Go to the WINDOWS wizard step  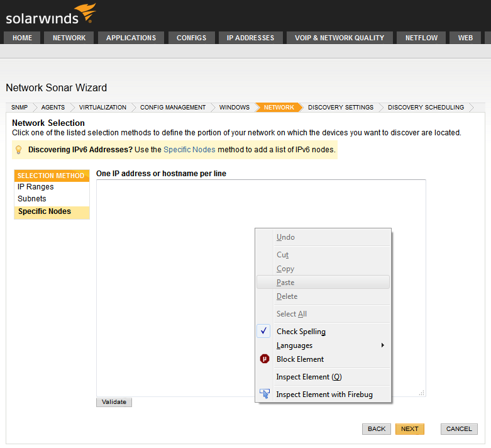pyautogui.click(x=234, y=107)
